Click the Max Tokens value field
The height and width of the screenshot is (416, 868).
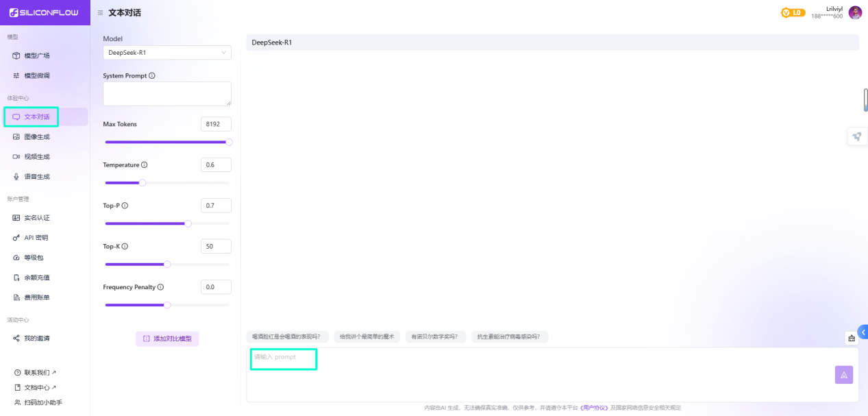[x=216, y=124]
